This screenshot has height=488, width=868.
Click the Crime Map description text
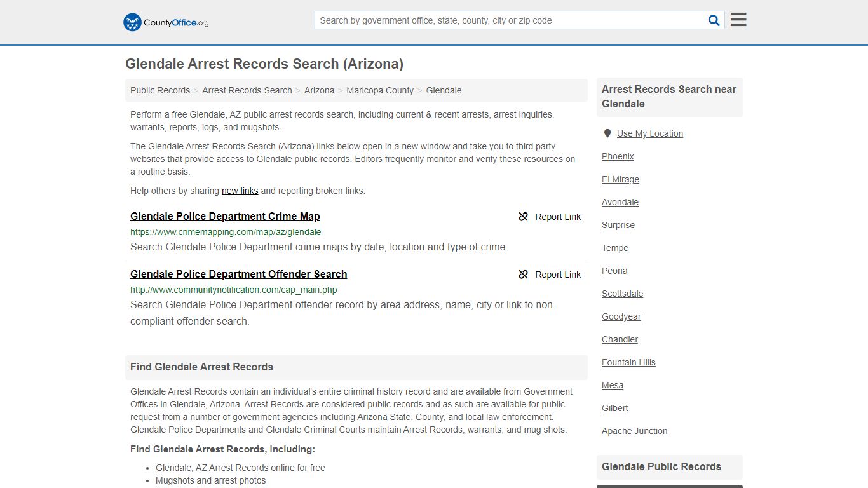point(319,247)
